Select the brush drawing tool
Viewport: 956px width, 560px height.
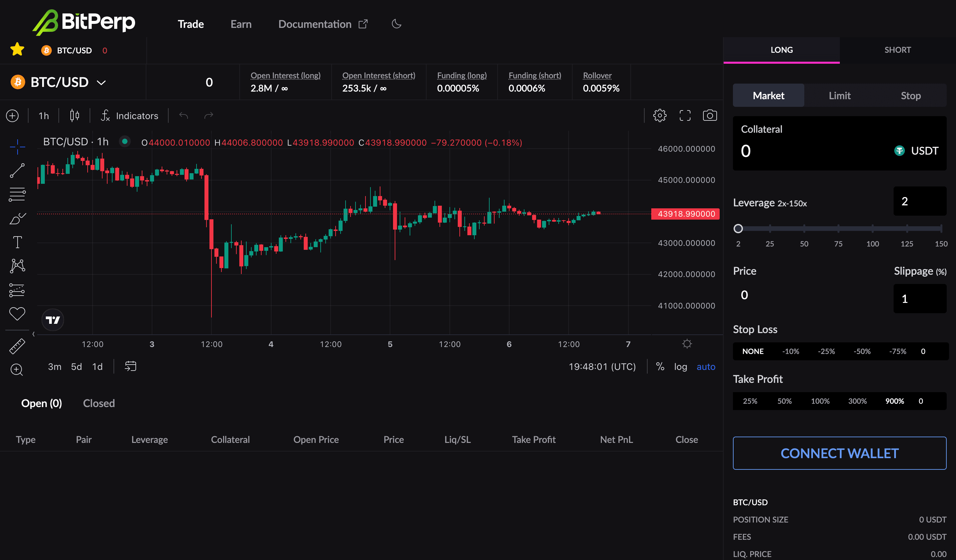[18, 218]
